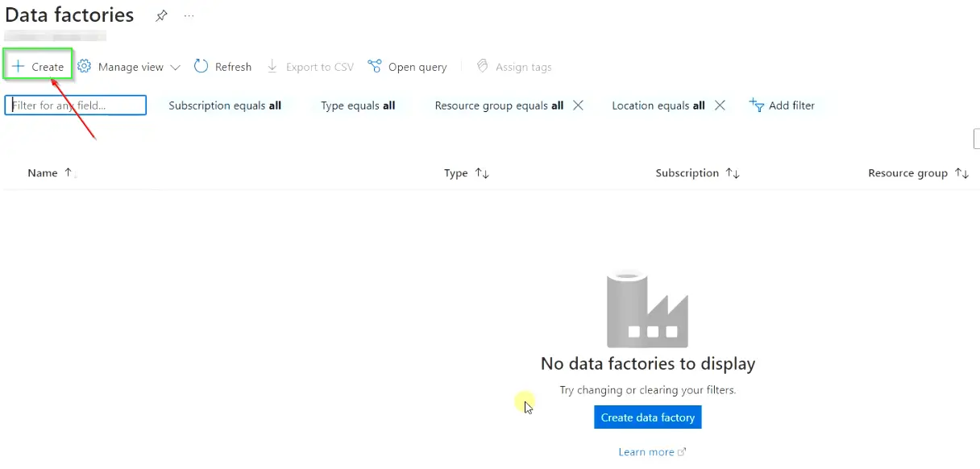
Task: Click the Manage view gear icon
Action: pos(84,67)
